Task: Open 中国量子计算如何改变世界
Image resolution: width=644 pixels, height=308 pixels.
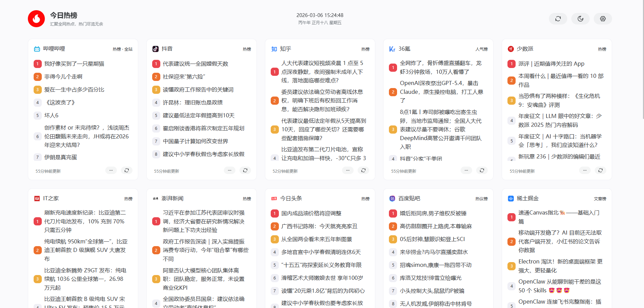Action: pos(195,141)
